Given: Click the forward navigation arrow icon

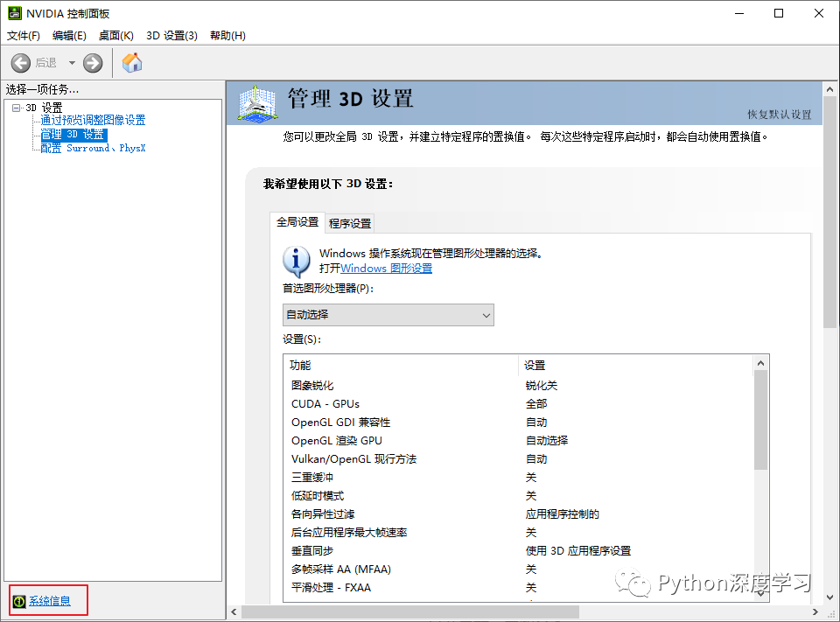Looking at the screenshot, I should pyautogui.click(x=93, y=63).
